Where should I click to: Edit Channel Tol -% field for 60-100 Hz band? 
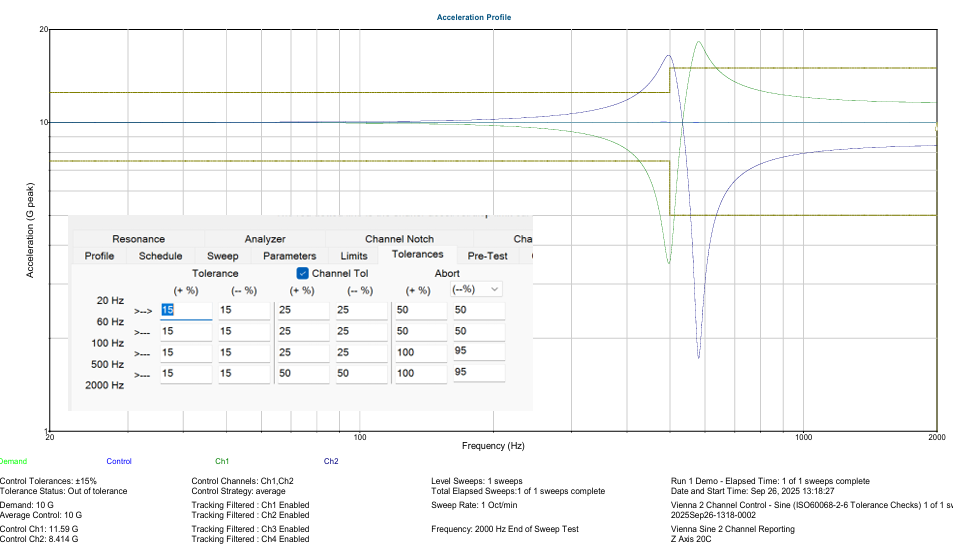362,331
